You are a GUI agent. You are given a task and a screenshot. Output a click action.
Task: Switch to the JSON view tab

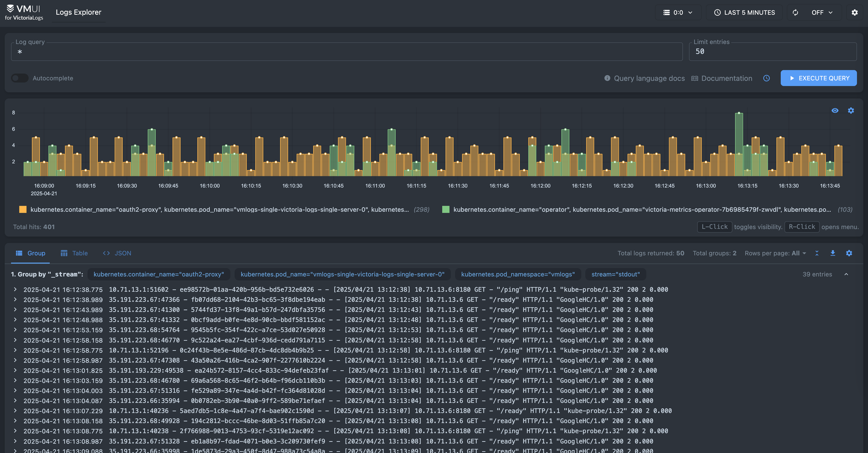pyautogui.click(x=117, y=253)
